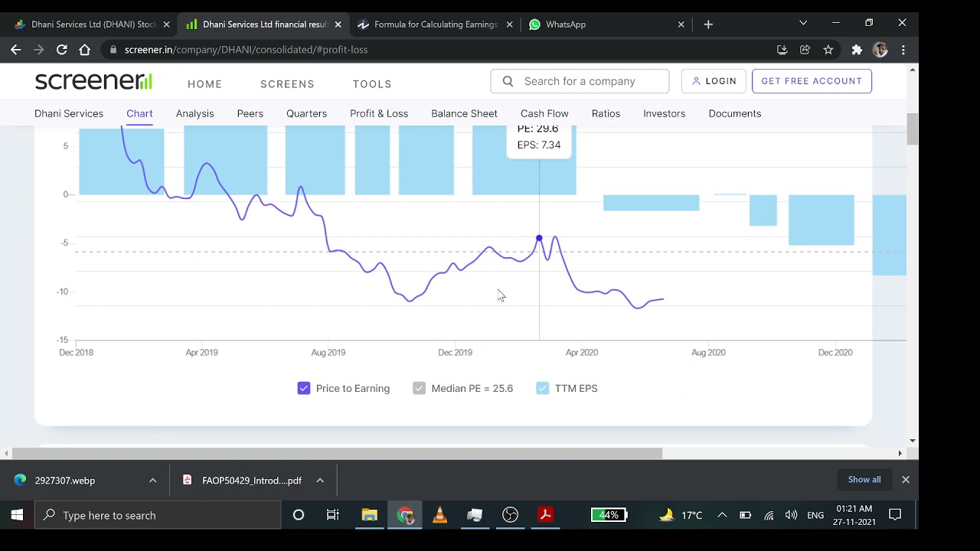Click the LOGIN button
The width and height of the screenshot is (980, 551).
(x=714, y=81)
